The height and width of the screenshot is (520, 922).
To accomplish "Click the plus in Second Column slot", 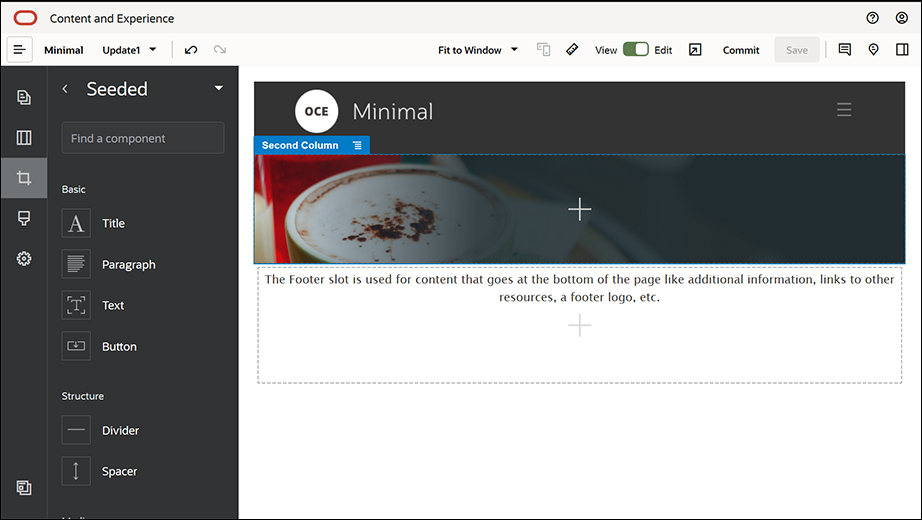I will point(579,209).
